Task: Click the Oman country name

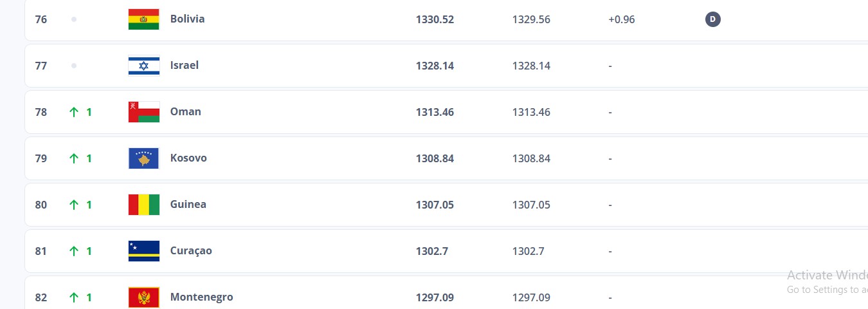Action: click(x=185, y=112)
